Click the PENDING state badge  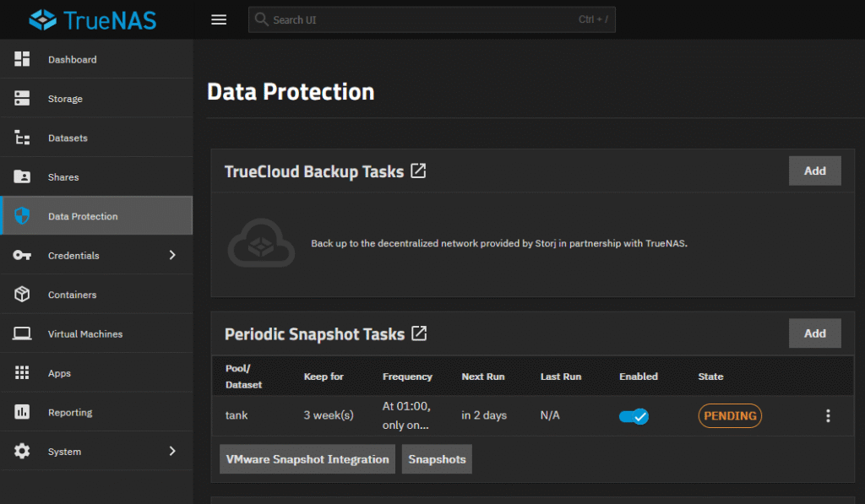point(730,416)
